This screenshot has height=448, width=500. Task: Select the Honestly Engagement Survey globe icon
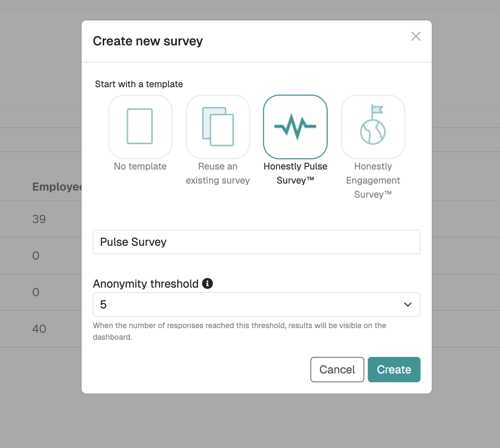pos(373,127)
